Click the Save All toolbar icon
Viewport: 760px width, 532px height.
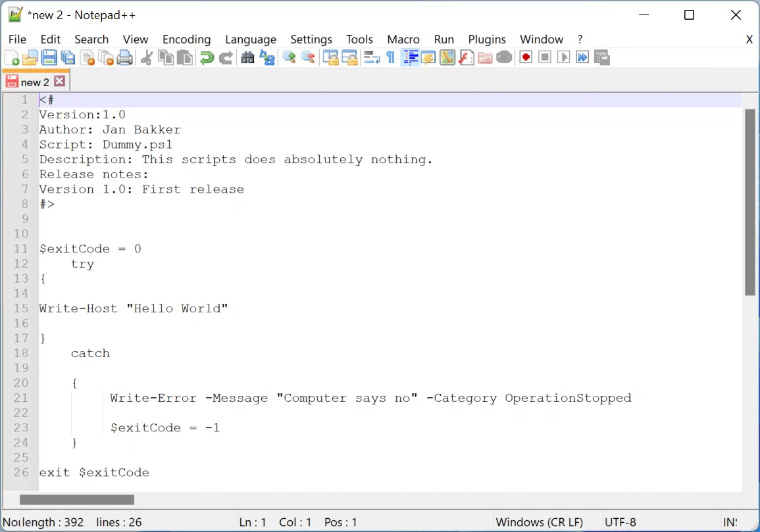68,58
